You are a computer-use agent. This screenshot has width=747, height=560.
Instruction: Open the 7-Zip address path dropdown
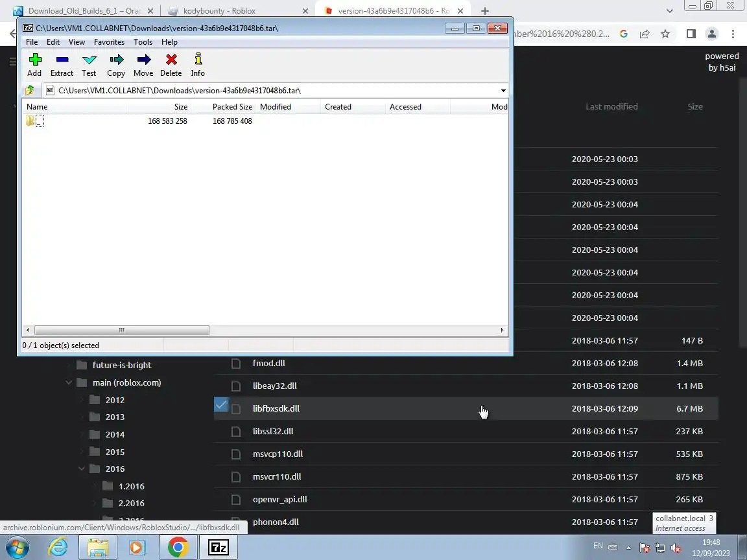click(503, 91)
